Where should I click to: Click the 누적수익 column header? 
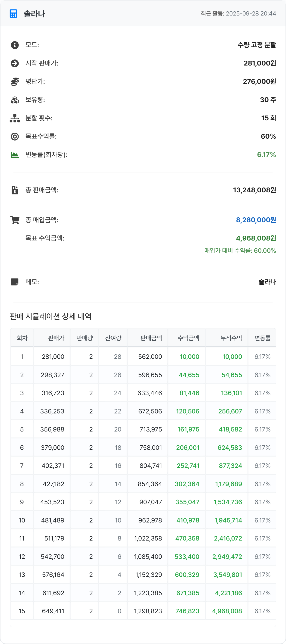231,338
